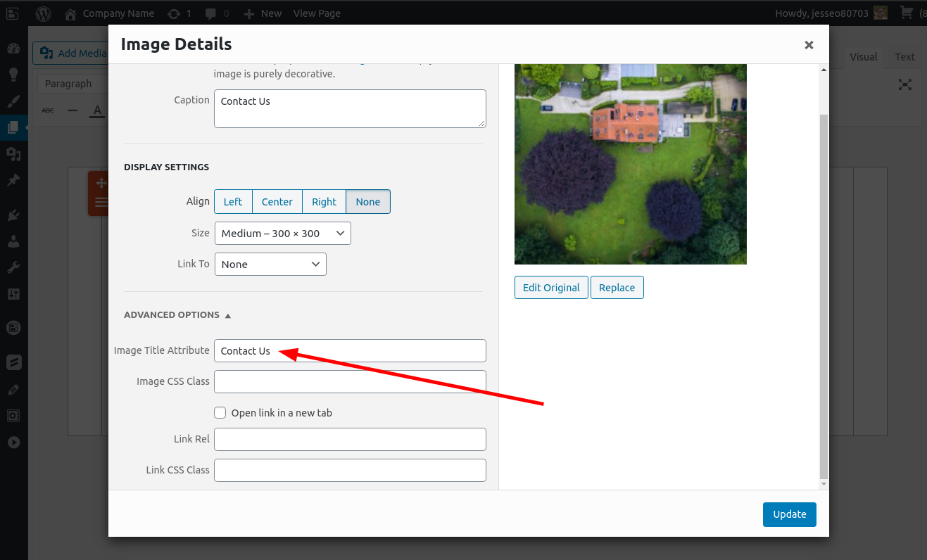
Task: Open the New menu in admin bar
Action: click(263, 13)
